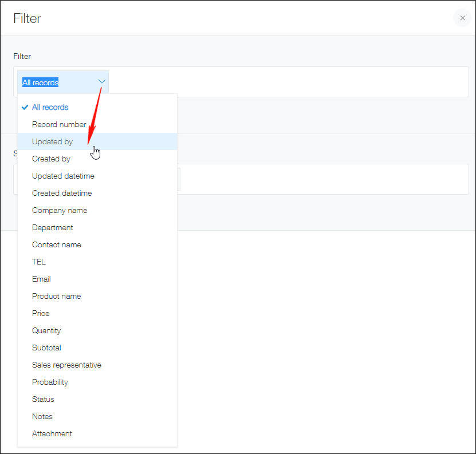Image resolution: width=476 pixels, height=454 pixels.
Task: Pick Attachment at the list's end
Action: click(x=52, y=433)
